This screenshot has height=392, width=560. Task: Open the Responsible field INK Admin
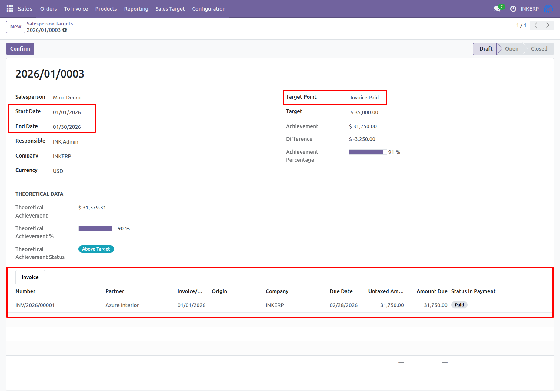tap(65, 142)
